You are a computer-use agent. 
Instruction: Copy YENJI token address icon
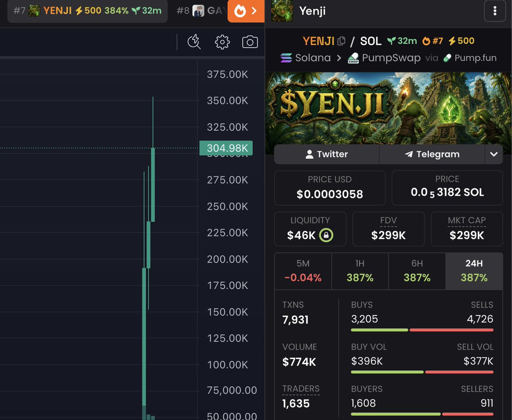341,41
